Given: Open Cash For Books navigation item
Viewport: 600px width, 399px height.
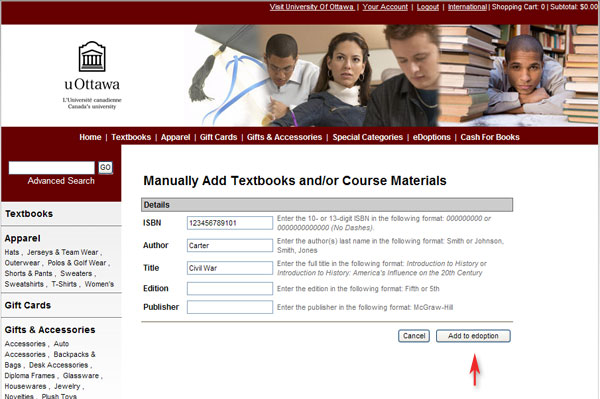Looking at the screenshot, I should pyautogui.click(x=490, y=137).
